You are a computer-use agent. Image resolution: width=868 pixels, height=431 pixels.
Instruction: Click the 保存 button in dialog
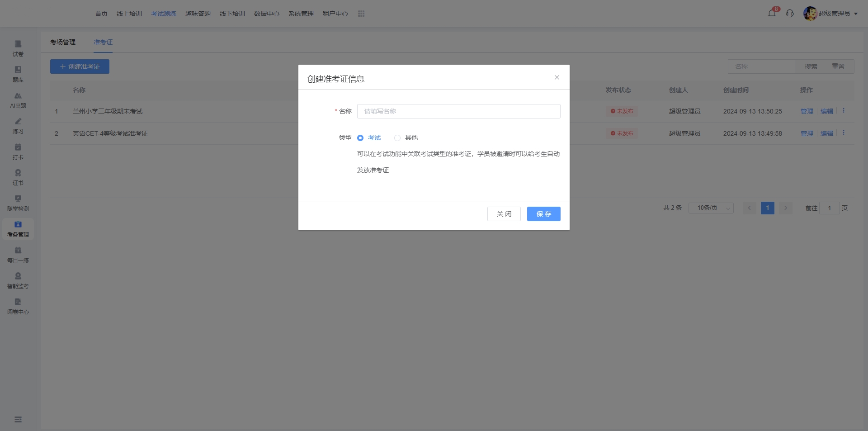point(543,214)
